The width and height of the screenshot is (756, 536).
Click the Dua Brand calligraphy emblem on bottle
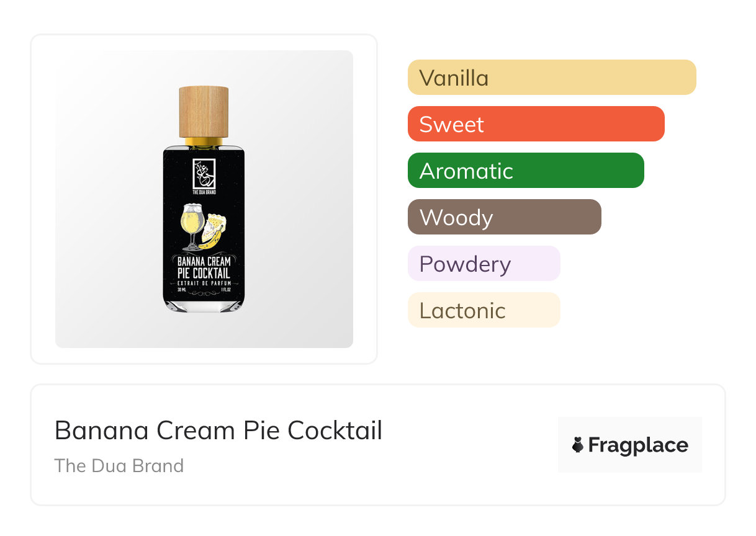pyautogui.click(x=204, y=174)
